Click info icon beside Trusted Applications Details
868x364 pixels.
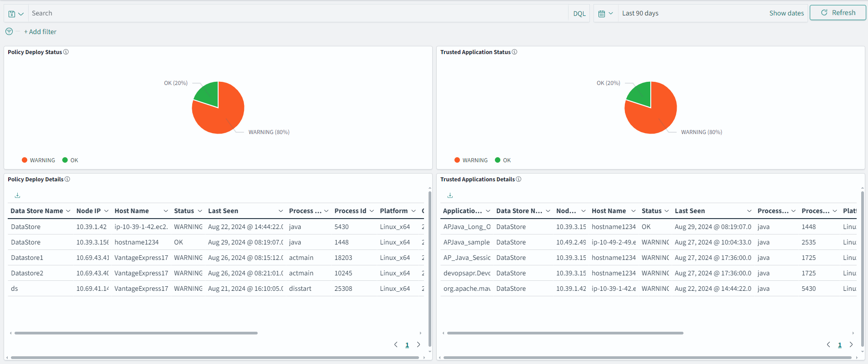519,179
